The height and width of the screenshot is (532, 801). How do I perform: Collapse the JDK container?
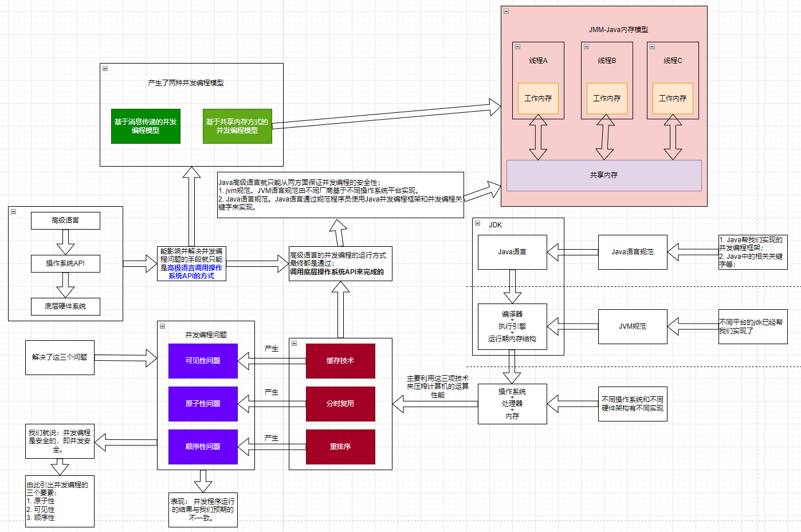[477, 223]
